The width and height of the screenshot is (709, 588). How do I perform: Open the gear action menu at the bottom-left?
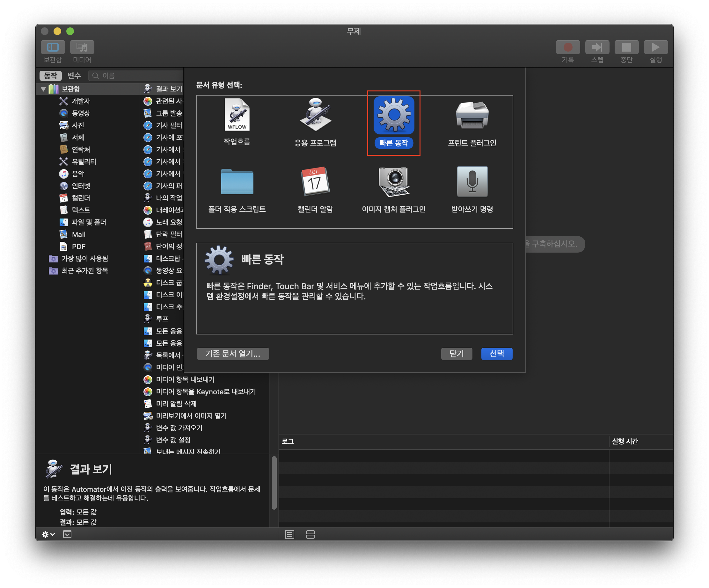pyautogui.click(x=48, y=534)
